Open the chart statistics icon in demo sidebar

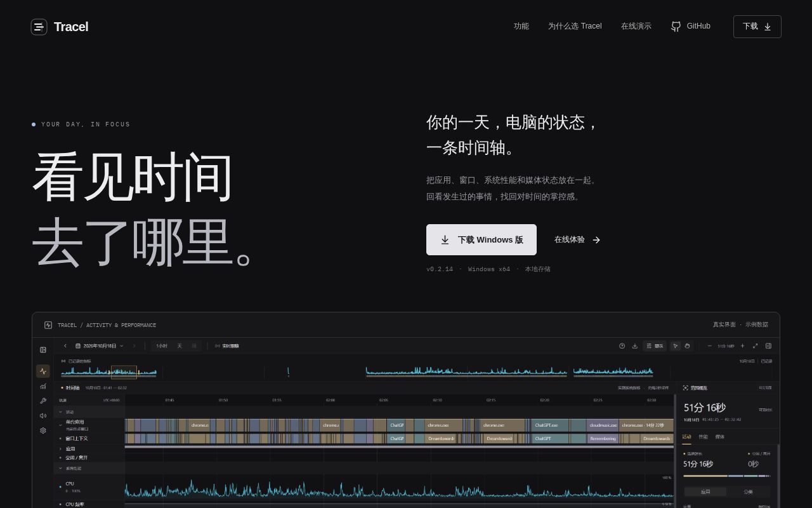[43, 386]
